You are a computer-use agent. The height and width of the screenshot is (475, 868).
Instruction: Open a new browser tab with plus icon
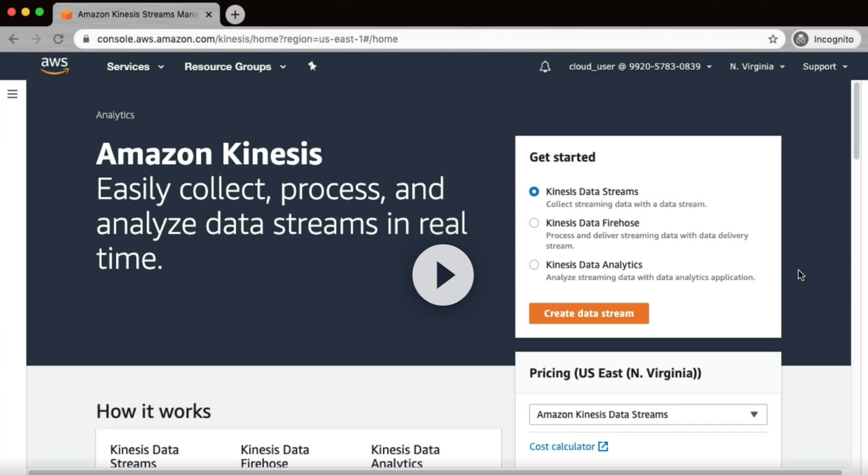tap(235, 14)
